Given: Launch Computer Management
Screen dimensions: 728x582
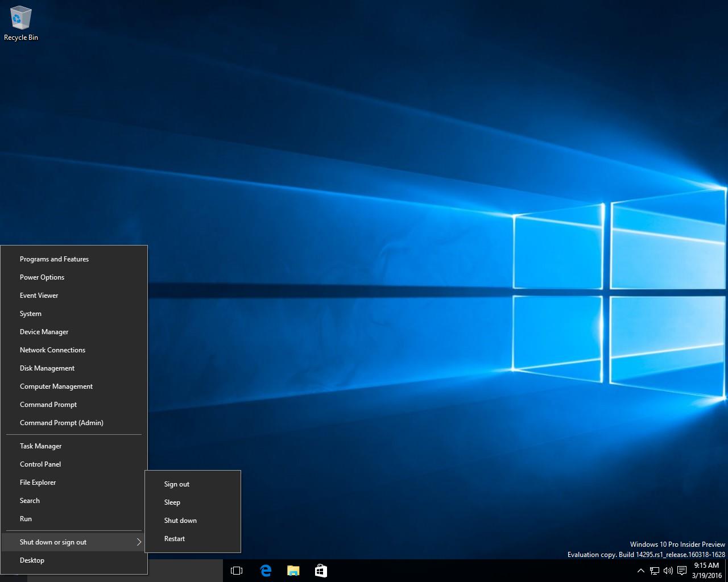Looking at the screenshot, I should tap(74, 386).
